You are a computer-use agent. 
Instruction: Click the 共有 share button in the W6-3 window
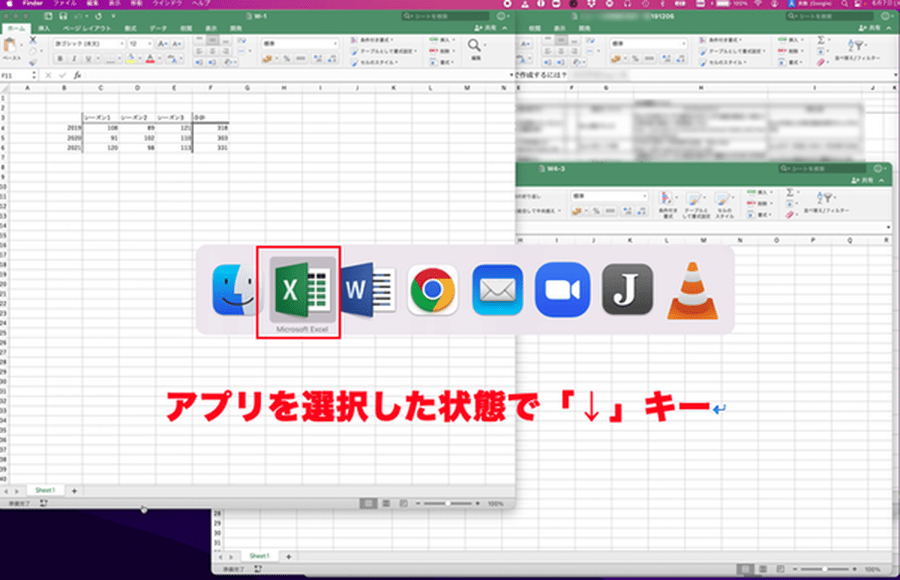coord(862,181)
